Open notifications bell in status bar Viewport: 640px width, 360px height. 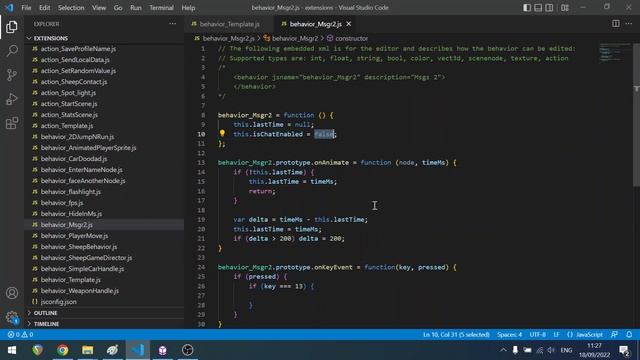(629, 334)
